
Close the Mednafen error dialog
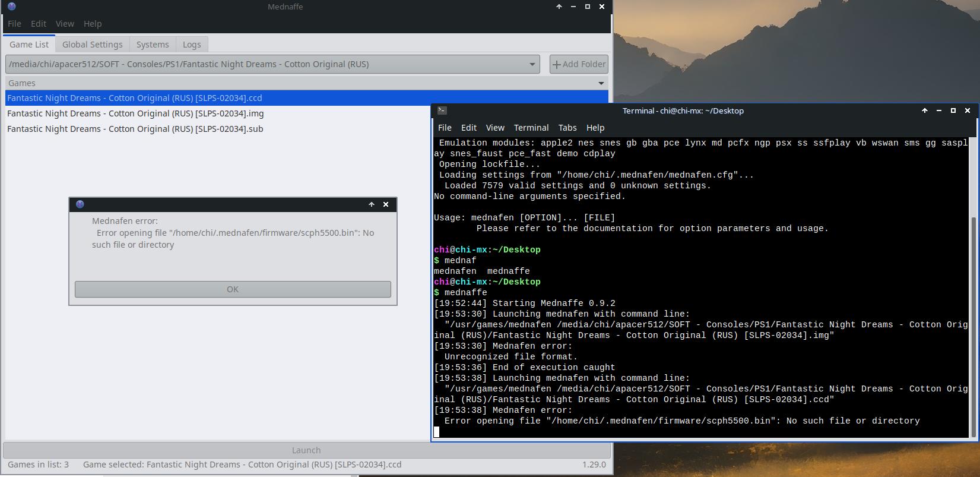point(386,204)
